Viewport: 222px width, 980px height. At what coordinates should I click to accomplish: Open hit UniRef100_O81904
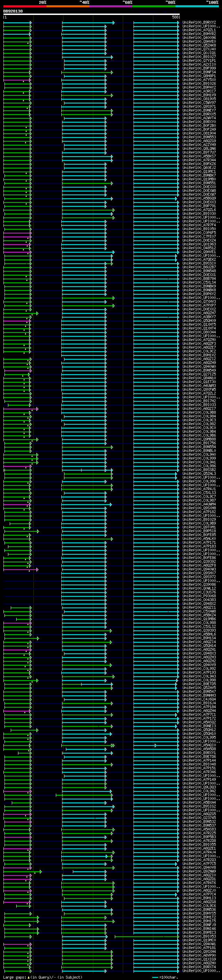(199, 133)
